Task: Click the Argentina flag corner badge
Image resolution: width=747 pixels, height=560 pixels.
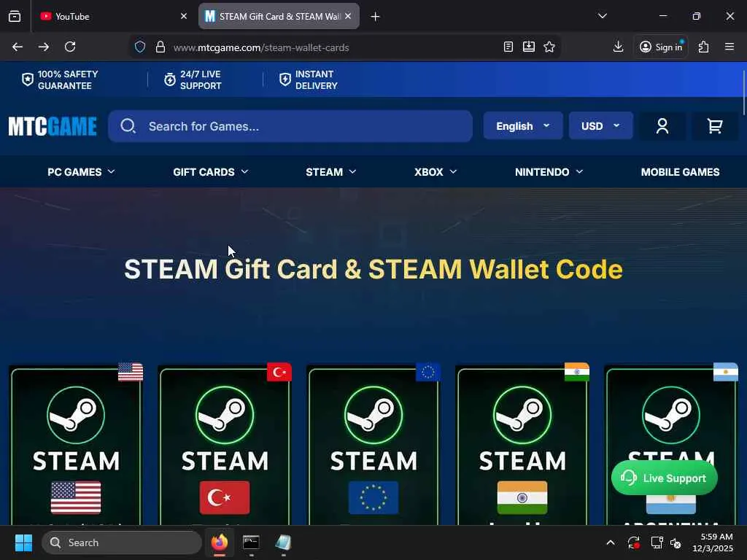Action: coord(726,372)
